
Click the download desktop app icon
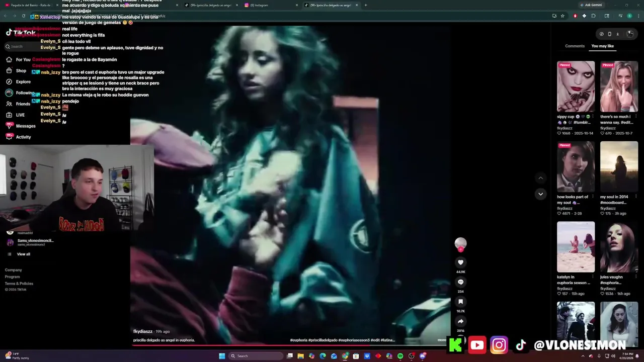[617, 34]
